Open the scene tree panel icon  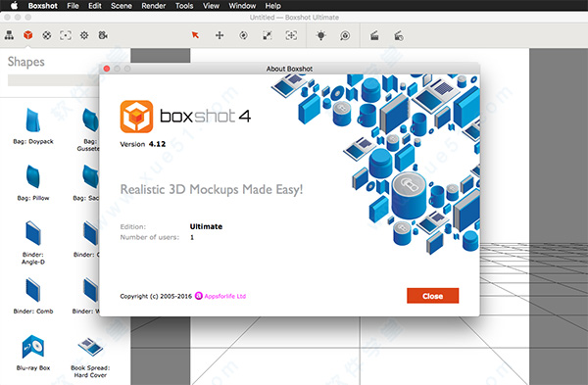(x=9, y=35)
